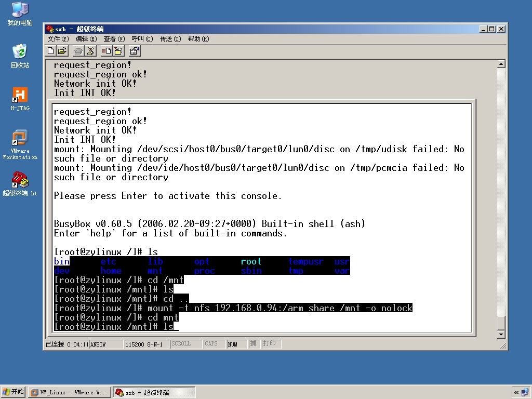The width and height of the screenshot is (532, 399).
Task: Click the window resize grip corner
Action: coord(503,345)
